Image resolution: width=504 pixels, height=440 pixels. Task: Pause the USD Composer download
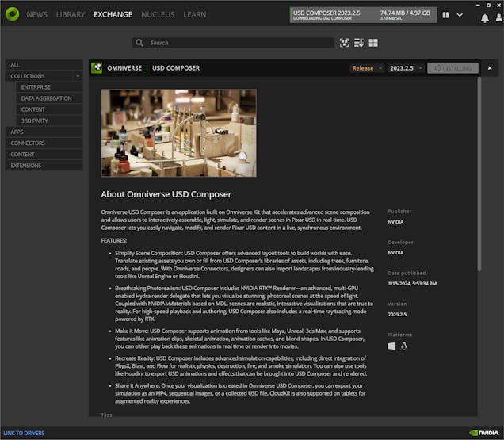(x=445, y=14)
